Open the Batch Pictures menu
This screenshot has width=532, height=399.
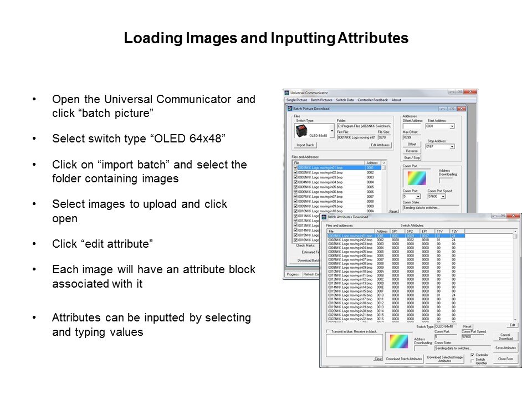321,100
